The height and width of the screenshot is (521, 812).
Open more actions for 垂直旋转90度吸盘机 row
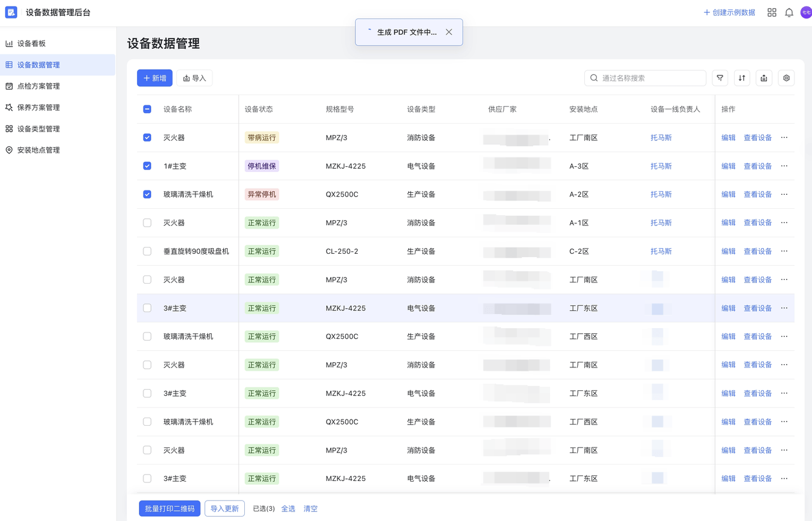[784, 251]
